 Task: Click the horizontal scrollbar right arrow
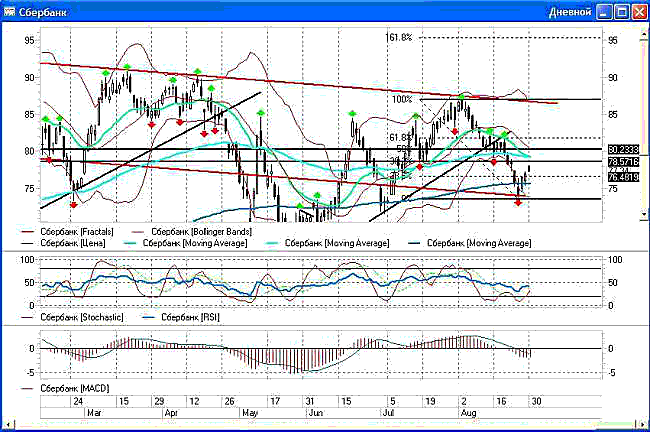click(x=642, y=423)
